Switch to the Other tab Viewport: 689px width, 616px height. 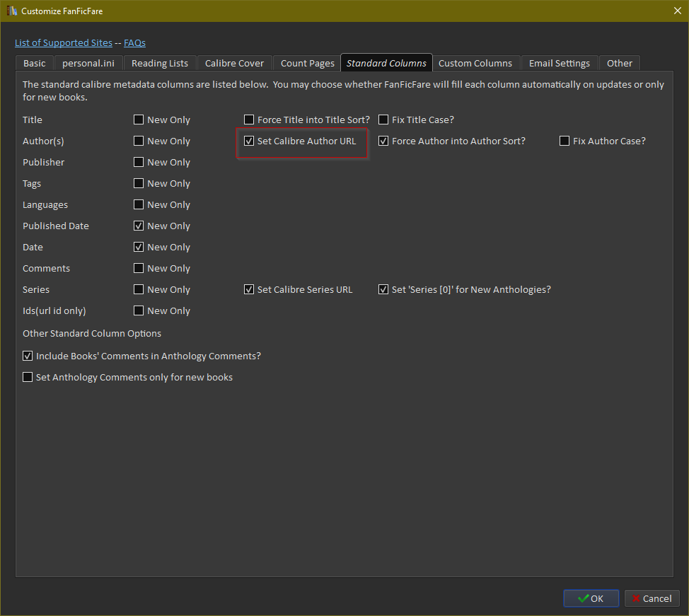point(620,63)
